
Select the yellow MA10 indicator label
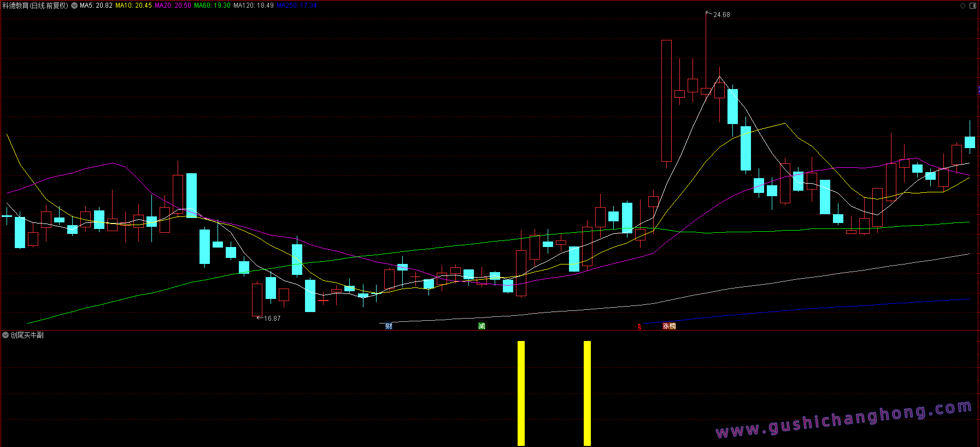(133, 5)
